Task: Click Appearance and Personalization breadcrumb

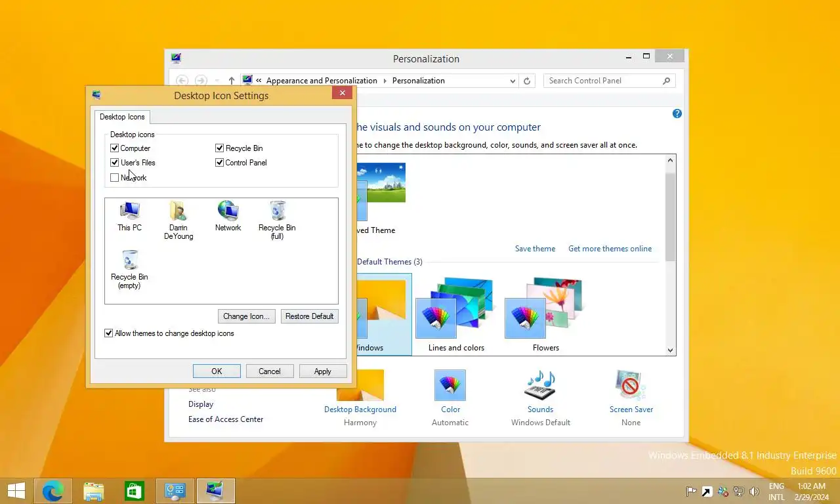Action: click(x=322, y=81)
